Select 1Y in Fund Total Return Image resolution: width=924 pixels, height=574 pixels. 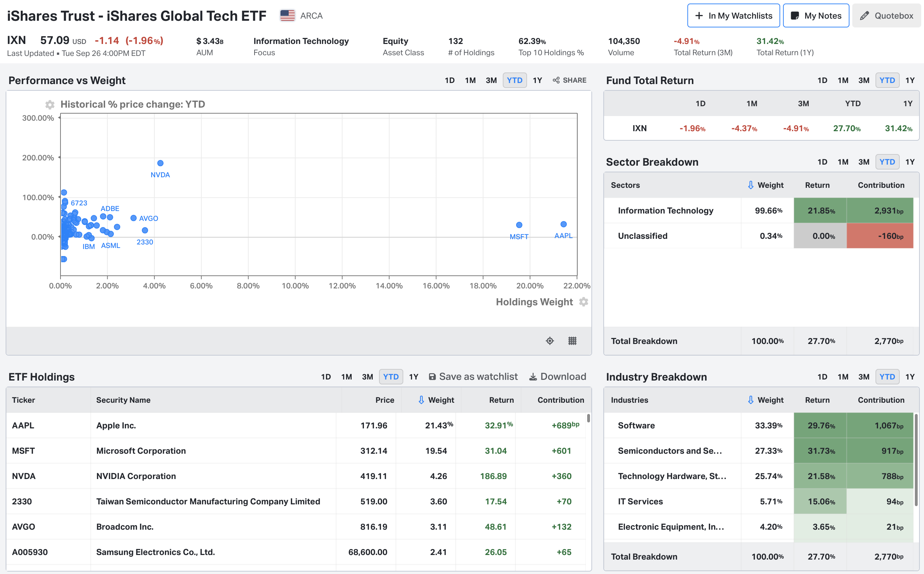pyautogui.click(x=910, y=80)
